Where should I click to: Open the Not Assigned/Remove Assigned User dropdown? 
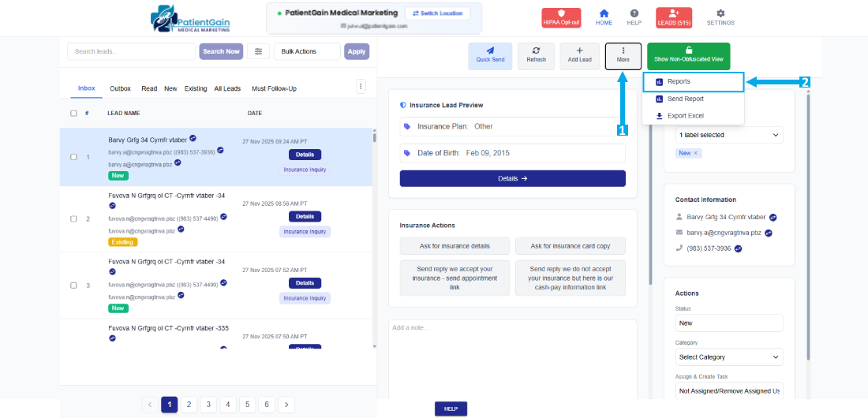coord(729,391)
